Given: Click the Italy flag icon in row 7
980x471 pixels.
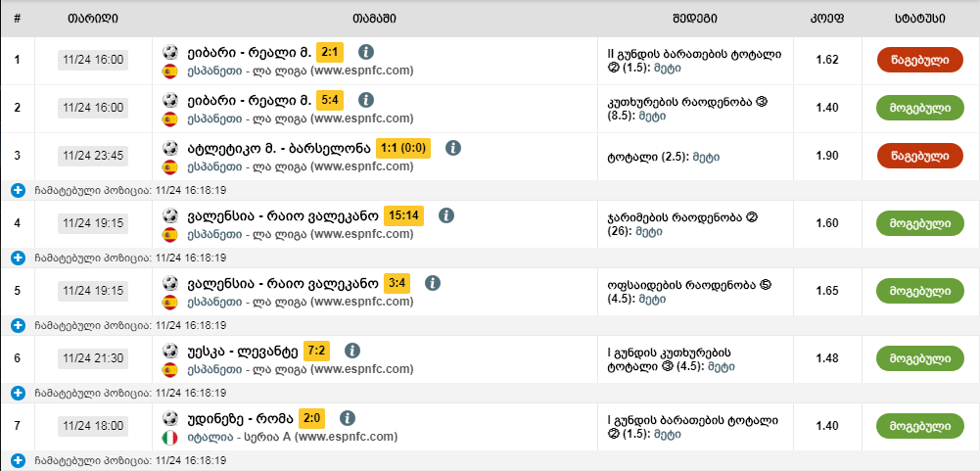Looking at the screenshot, I should point(169,437).
